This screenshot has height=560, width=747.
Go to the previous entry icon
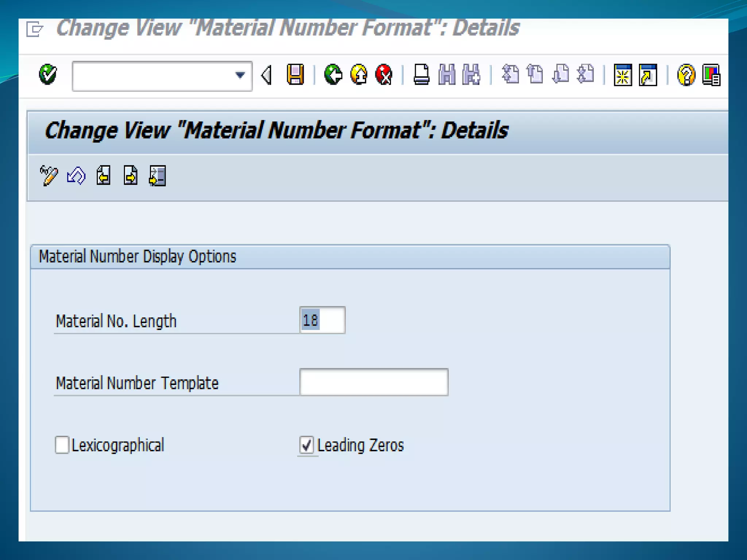[103, 176]
